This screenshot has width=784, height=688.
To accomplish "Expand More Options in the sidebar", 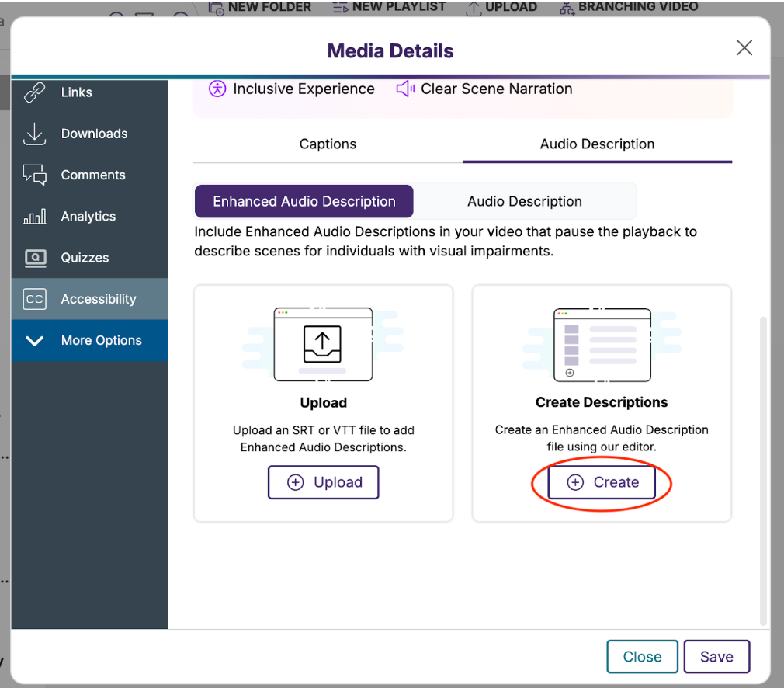I will [x=34, y=340].
